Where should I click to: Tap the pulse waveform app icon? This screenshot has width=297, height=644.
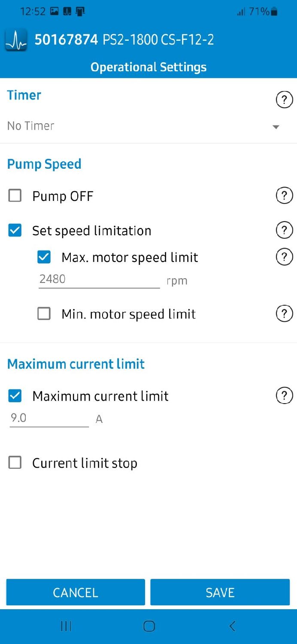tap(16, 40)
